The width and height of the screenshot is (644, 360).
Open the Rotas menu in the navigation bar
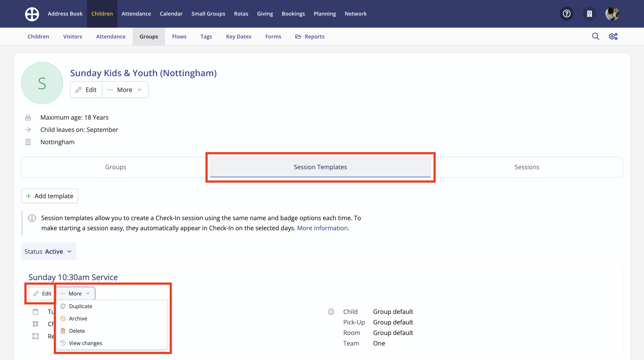241,14
